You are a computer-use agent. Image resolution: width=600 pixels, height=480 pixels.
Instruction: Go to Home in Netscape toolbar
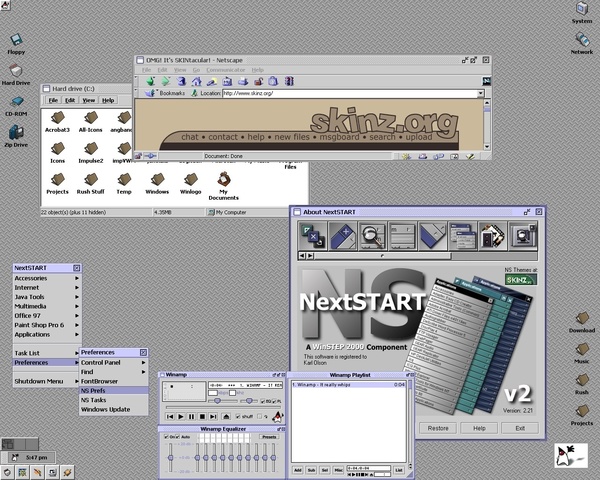coord(197,81)
